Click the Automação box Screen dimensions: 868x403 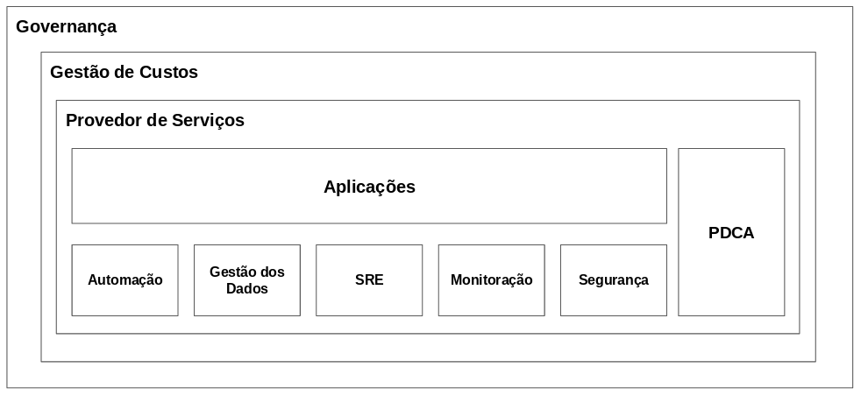[x=125, y=280]
